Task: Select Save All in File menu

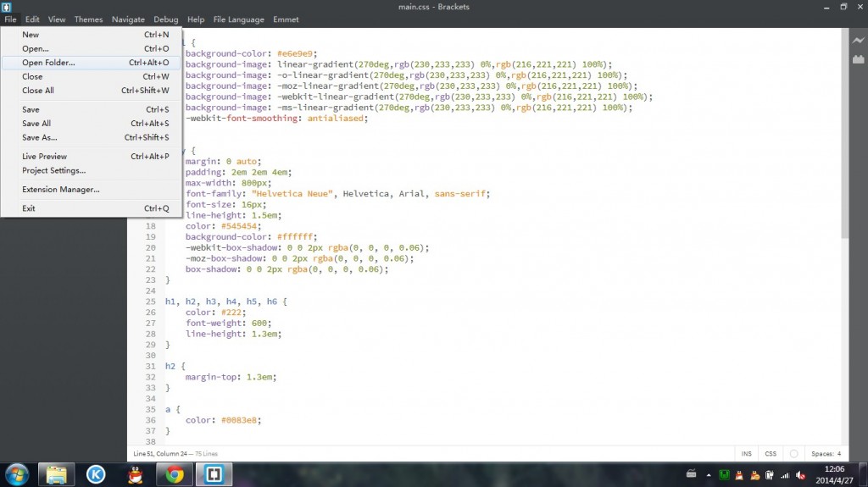Action: point(91,124)
